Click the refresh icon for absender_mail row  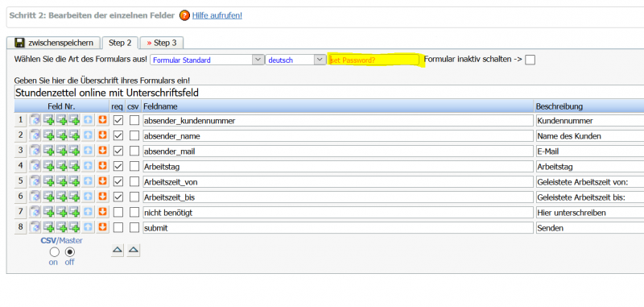(35, 151)
